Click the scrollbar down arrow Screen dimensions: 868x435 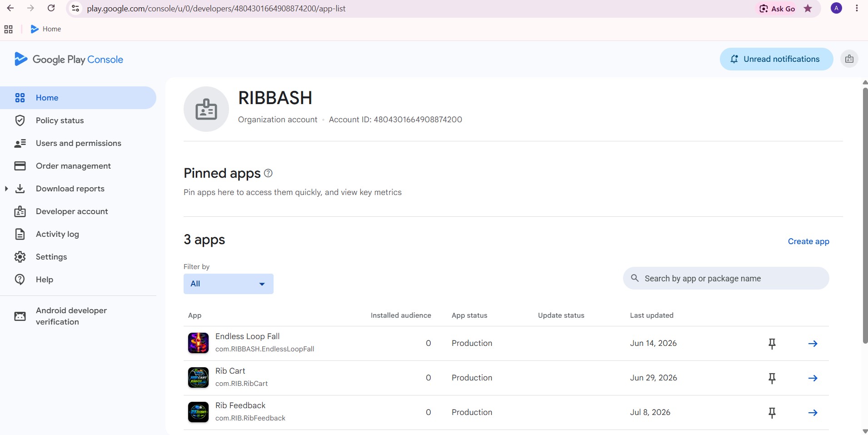tap(865, 431)
